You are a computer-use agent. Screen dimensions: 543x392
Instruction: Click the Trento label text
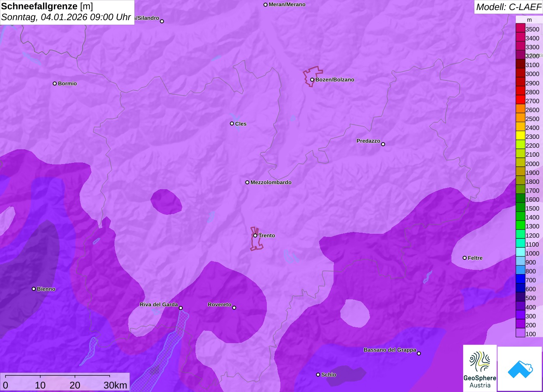[267, 235]
